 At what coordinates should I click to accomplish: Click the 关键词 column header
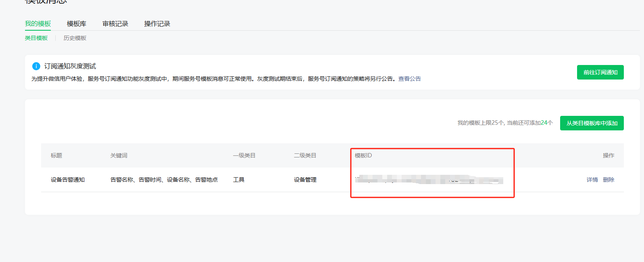tap(119, 155)
